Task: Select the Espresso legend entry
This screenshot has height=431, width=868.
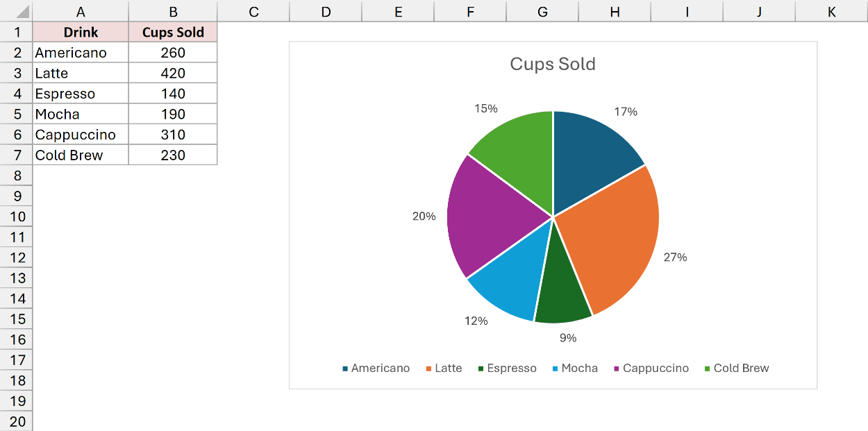Action: point(507,369)
